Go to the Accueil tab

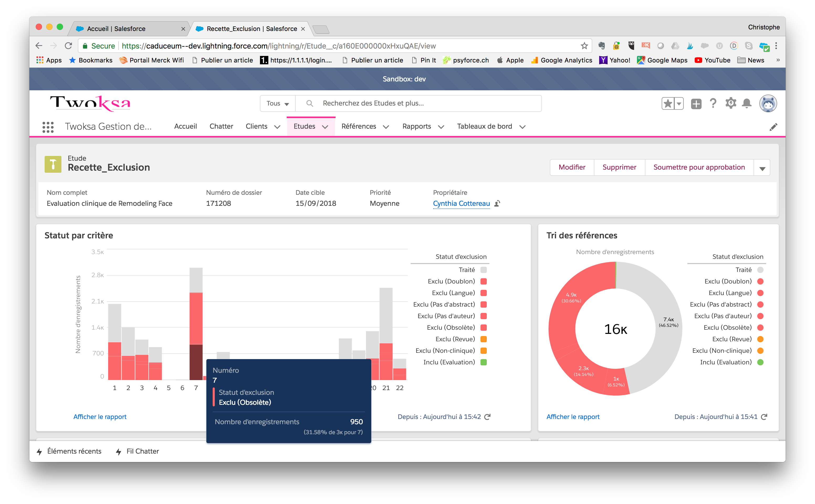click(x=185, y=126)
